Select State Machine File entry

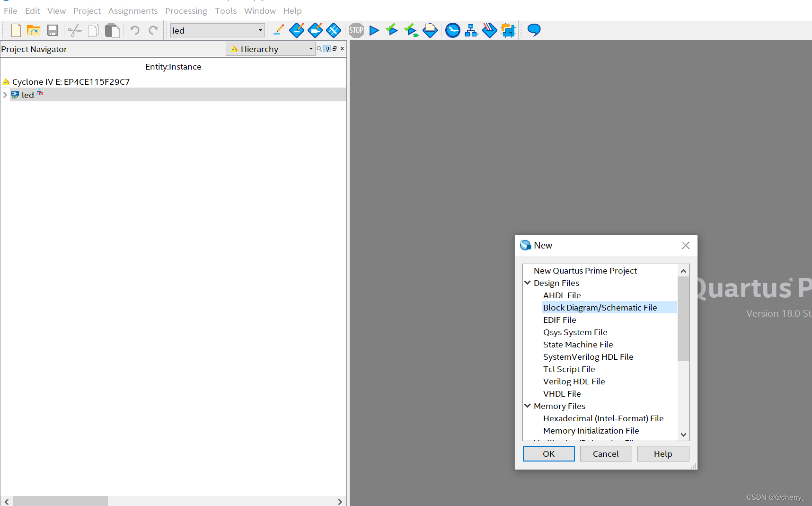click(578, 345)
